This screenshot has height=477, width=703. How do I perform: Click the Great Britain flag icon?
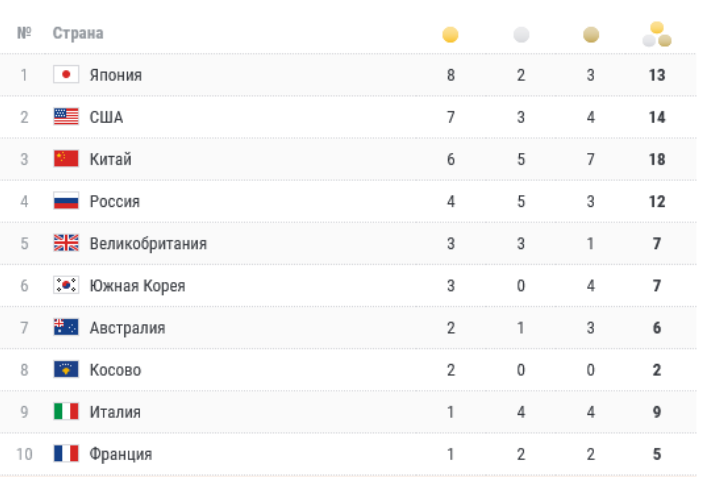(x=66, y=243)
